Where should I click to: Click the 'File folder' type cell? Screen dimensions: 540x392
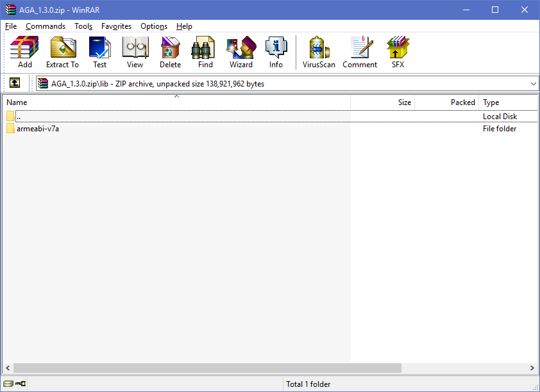[x=500, y=129]
